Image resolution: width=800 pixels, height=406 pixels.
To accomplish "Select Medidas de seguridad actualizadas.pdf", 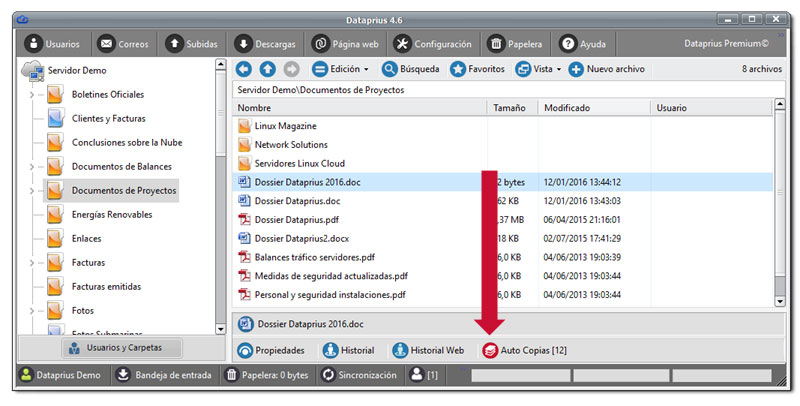I will point(331,276).
